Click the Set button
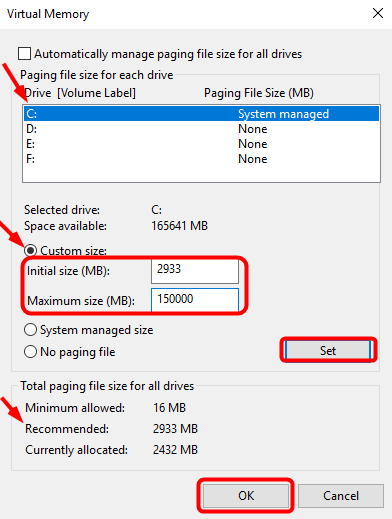 (328, 350)
